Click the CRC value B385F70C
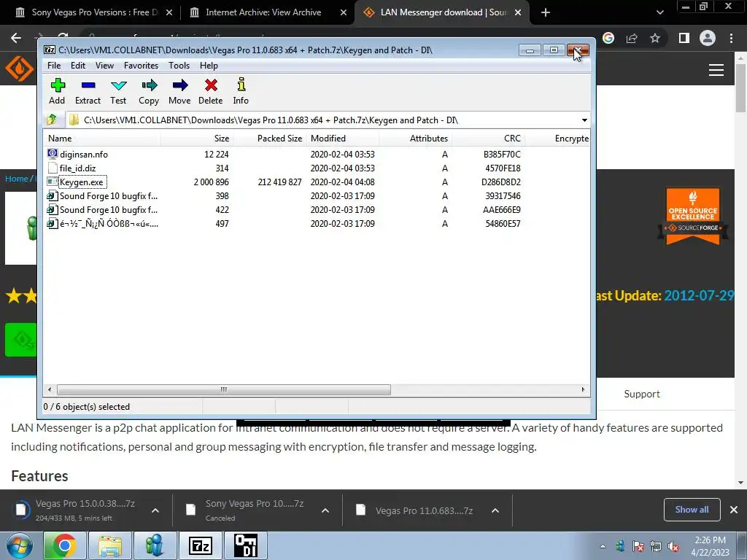 pyautogui.click(x=502, y=155)
